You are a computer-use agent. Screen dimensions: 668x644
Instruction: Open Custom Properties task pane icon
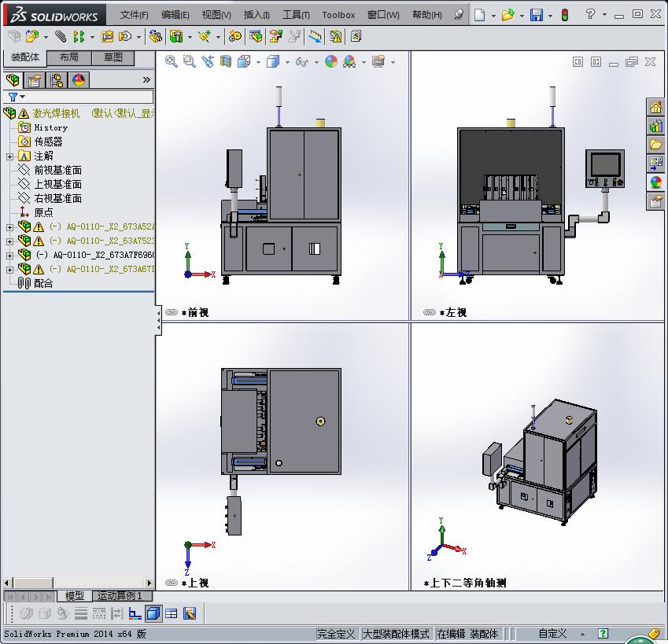pyautogui.click(x=655, y=201)
